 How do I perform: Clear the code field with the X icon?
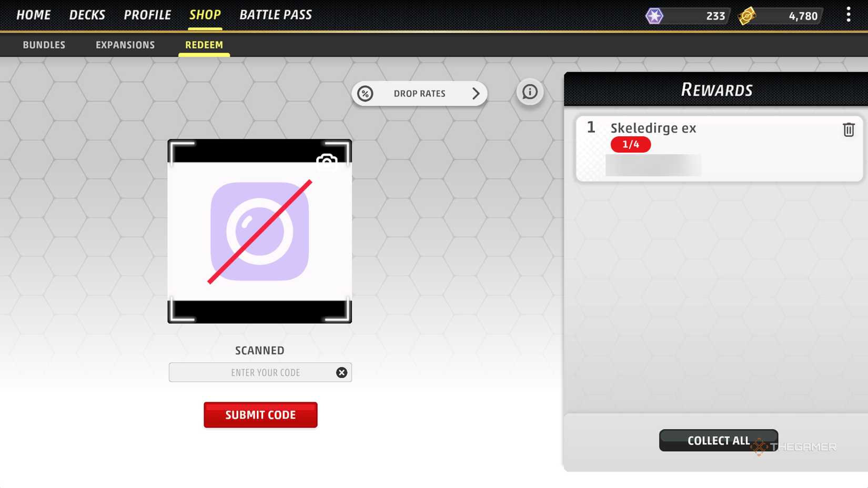pos(341,372)
